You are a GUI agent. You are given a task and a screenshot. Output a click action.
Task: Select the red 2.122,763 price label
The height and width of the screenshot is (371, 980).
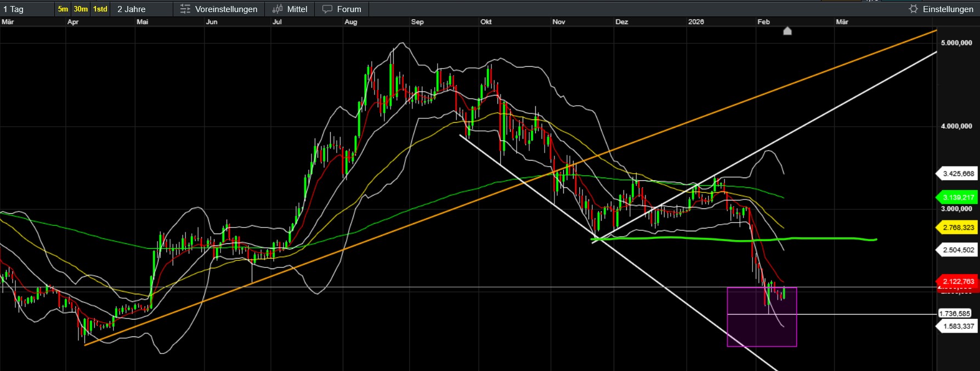point(958,282)
